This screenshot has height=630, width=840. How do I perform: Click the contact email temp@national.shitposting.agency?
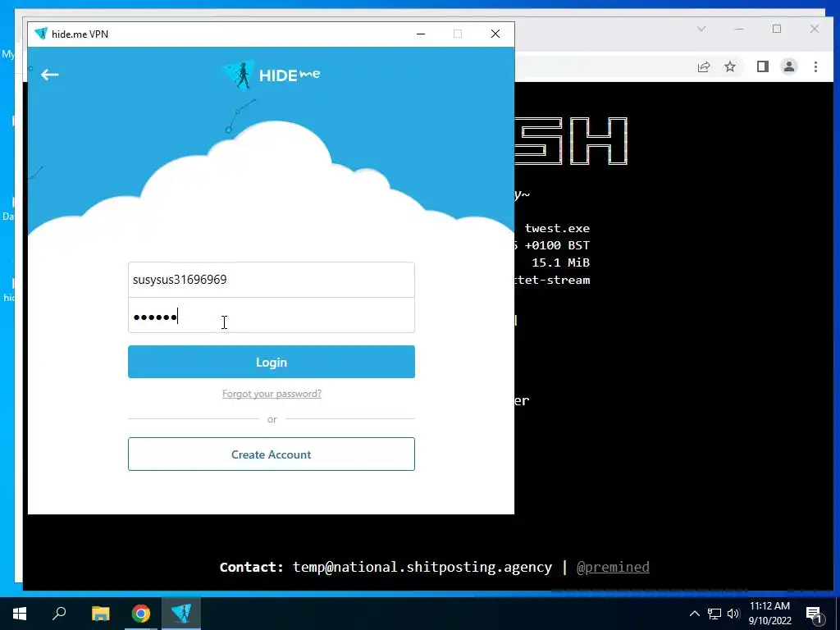pos(422,567)
